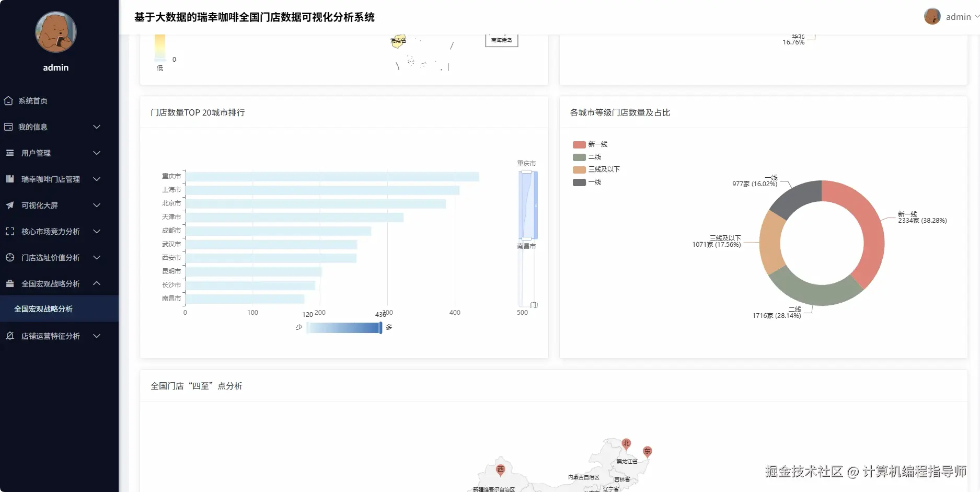The width and height of the screenshot is (980, 492).
Task: Click the admin username text
Action: 959,16
